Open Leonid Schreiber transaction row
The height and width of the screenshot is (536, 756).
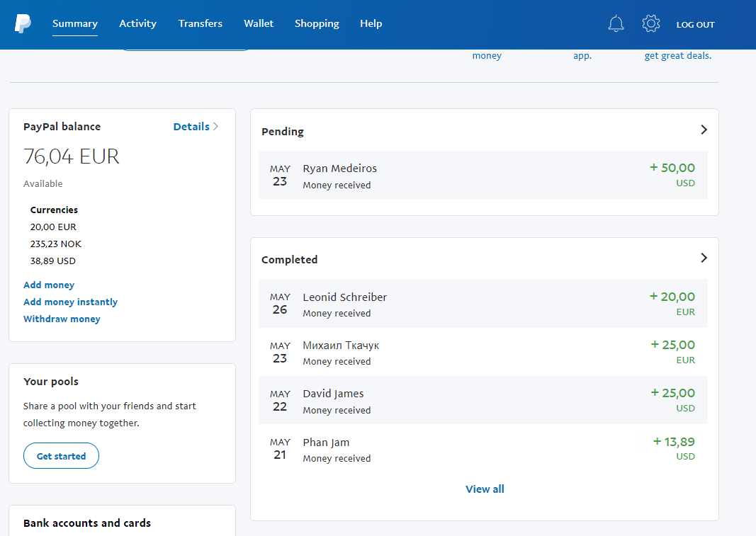tap(483, 304)
